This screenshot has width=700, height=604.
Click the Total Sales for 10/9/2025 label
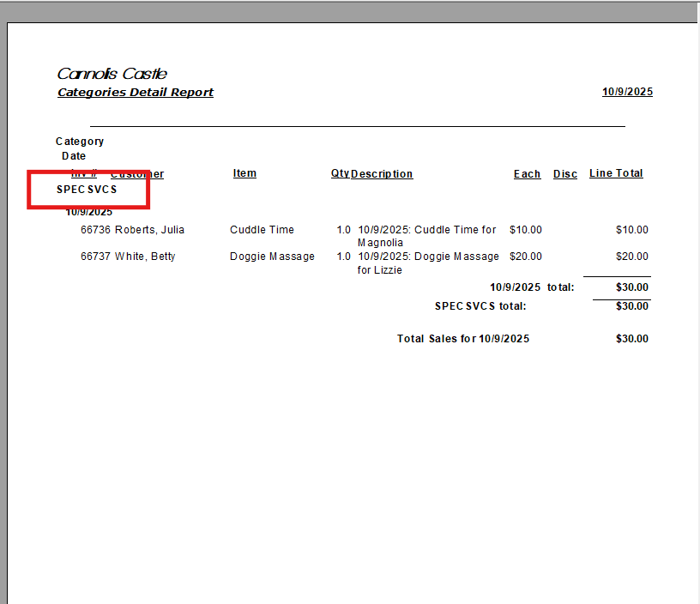[463, 339]
